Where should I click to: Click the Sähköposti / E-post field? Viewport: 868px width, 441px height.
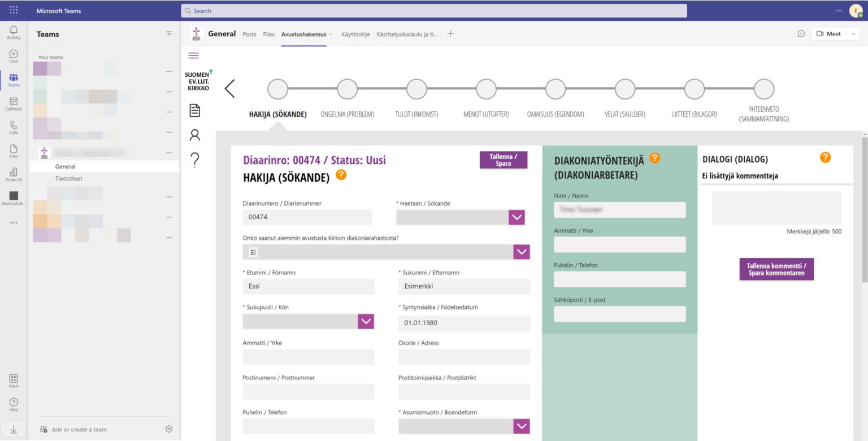click(x=620, y=314)
